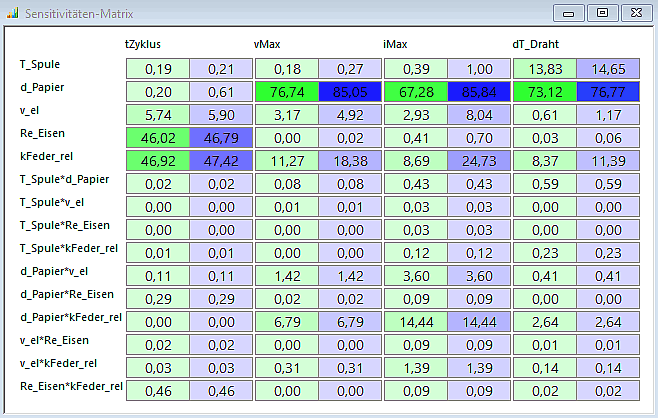Click the Re_Eisen*kFeder_rel row label
The image size is (658, 418).
click(x=71, y=385)
